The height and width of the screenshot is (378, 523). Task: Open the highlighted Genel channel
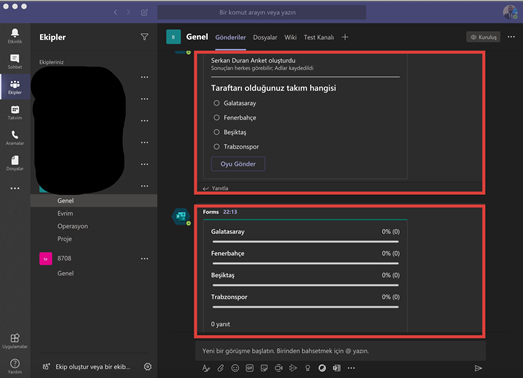94,201
